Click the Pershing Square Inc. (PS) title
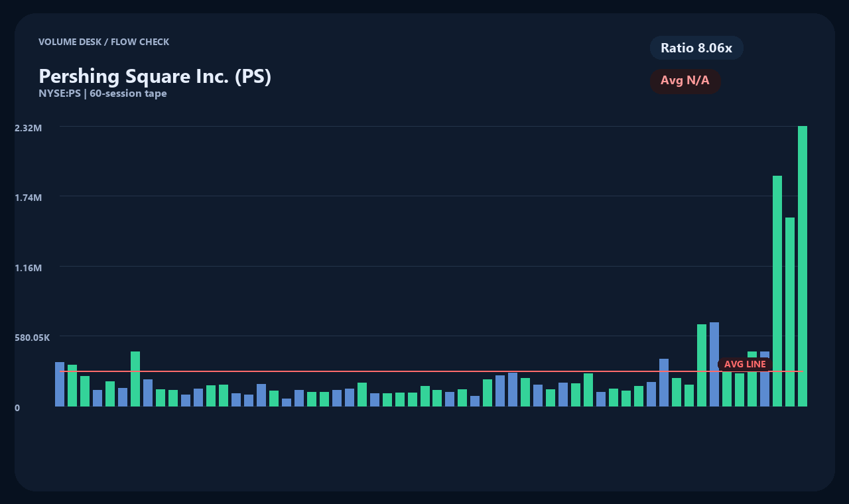Image resolution: width=849 pixels, height=504 pixels. 155,76
